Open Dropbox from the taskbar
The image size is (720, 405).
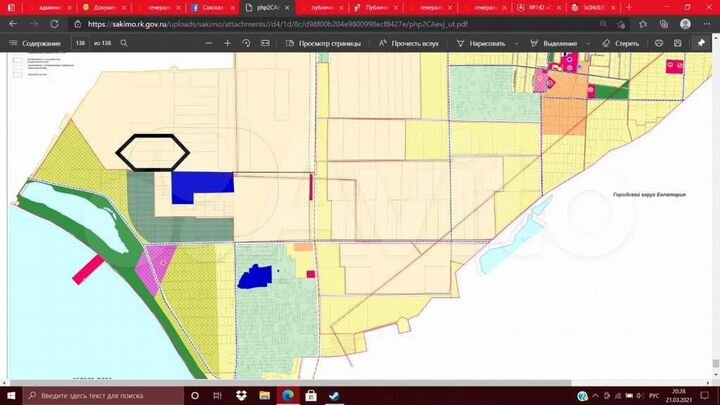pos(241,395)
